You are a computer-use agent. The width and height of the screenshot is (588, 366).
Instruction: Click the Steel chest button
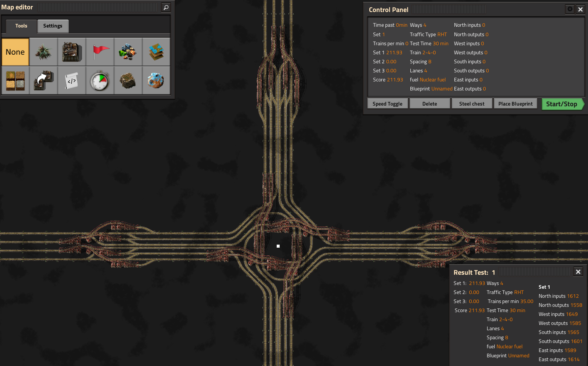click(472, 104)
